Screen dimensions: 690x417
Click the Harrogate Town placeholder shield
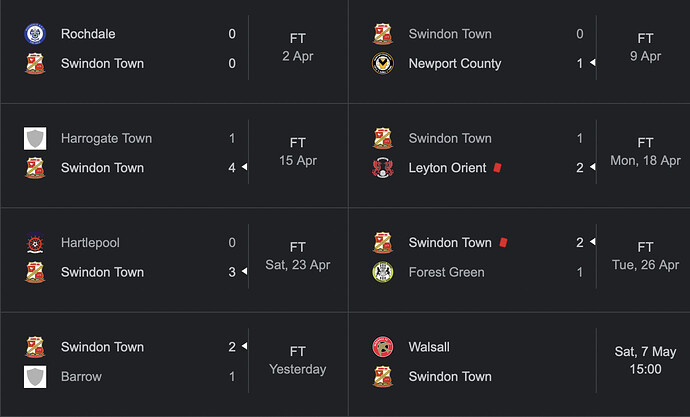[35, 138]
